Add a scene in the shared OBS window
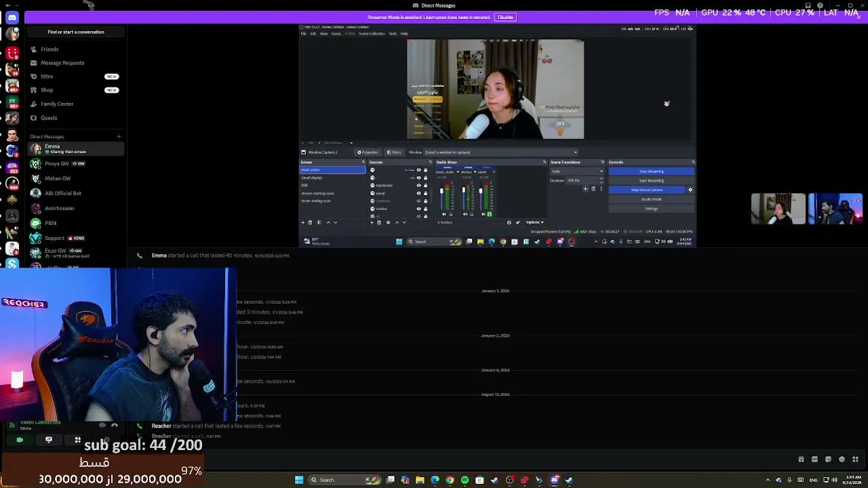 (302, 222)
